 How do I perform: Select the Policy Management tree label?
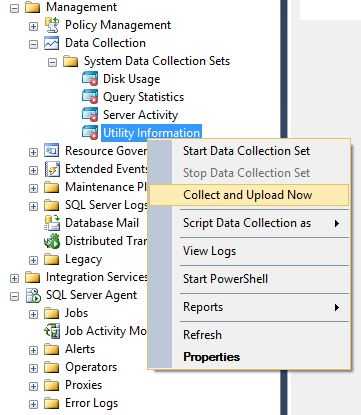118,25
